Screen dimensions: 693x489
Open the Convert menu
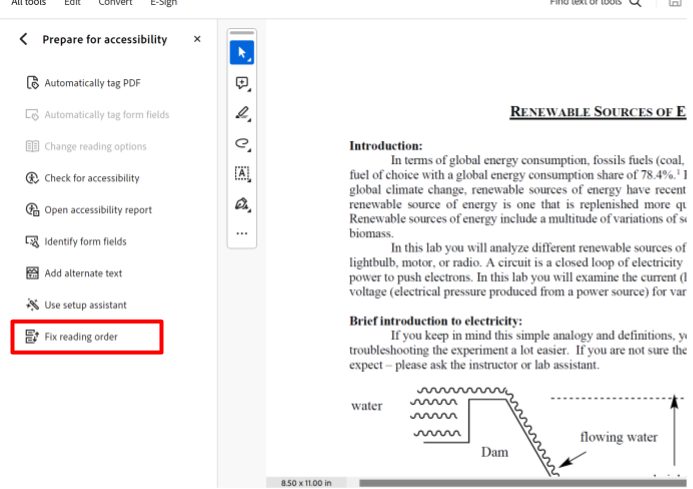coord(114,3)
